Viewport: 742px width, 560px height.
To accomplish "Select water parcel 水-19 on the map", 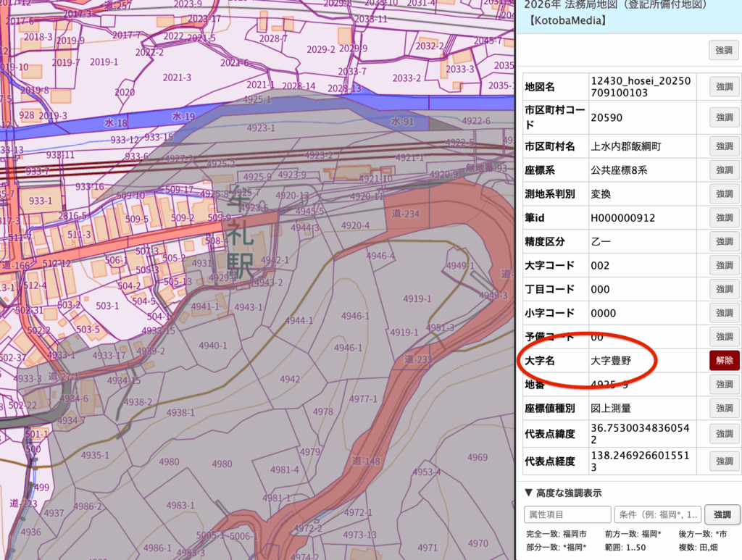I will tap(183, 116).
